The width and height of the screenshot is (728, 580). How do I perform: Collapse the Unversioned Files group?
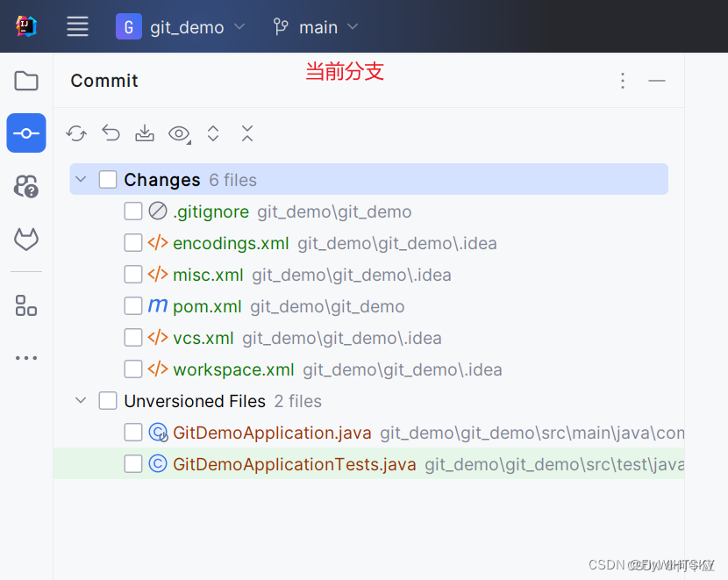tap(81, 400)
